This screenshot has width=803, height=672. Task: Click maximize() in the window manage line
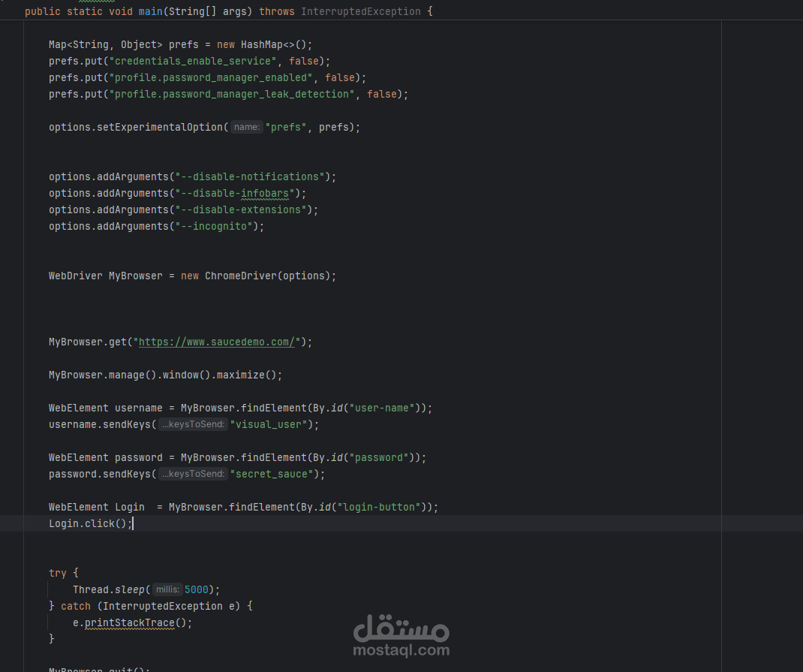pos(246,375)
